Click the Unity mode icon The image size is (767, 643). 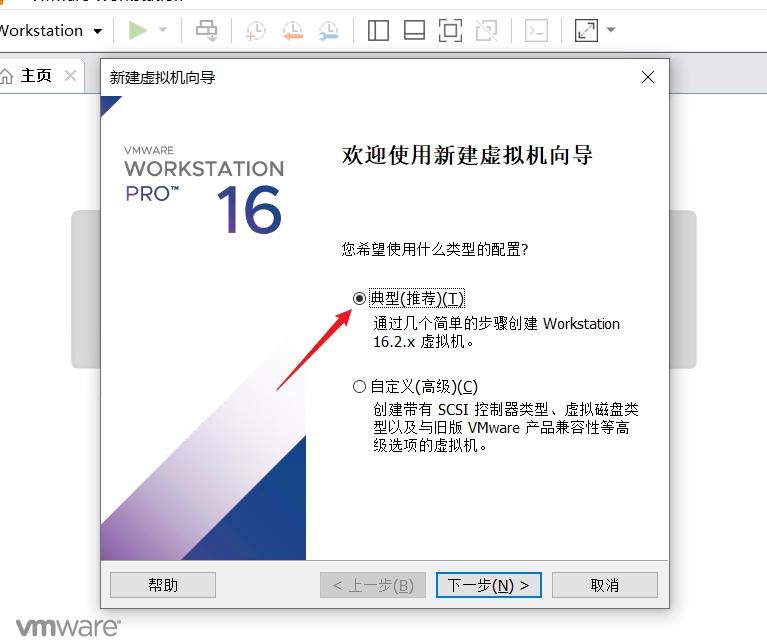coord(487,30)
